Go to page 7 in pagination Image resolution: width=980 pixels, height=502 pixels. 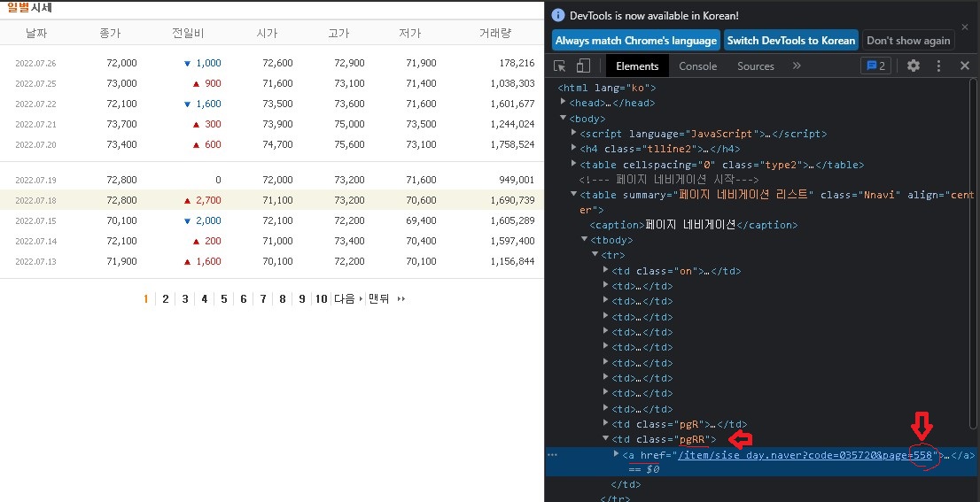[263, 299]
